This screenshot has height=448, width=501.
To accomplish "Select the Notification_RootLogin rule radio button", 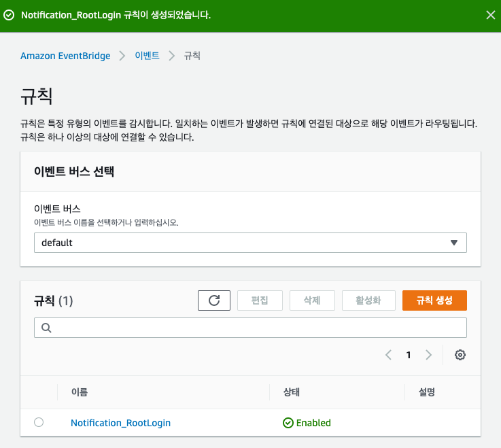I will (x=39, y=422).
